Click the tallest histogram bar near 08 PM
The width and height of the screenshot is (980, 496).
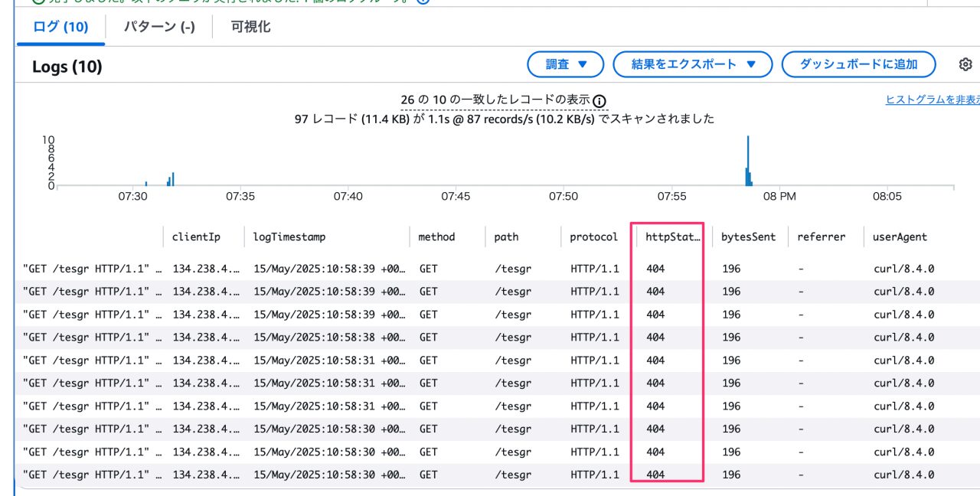pyautogui.click(x=748, y=161)
